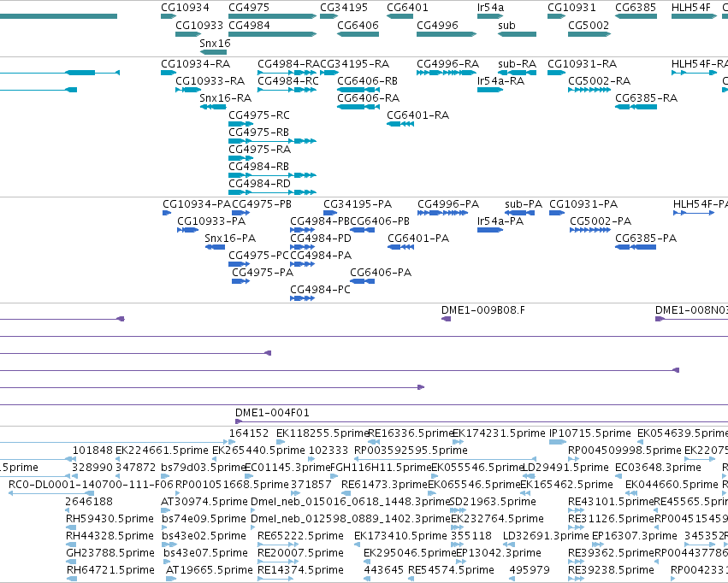Viewport: 728px width, 583px height.
Task: Select the 164152 EST label
Action: 249,433
